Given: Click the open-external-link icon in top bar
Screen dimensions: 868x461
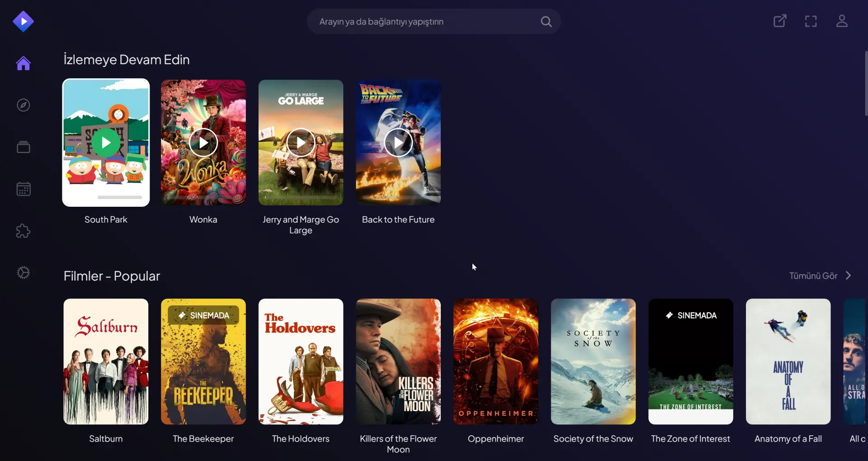Looking at the screenshot, I should (x=780, y=21).
